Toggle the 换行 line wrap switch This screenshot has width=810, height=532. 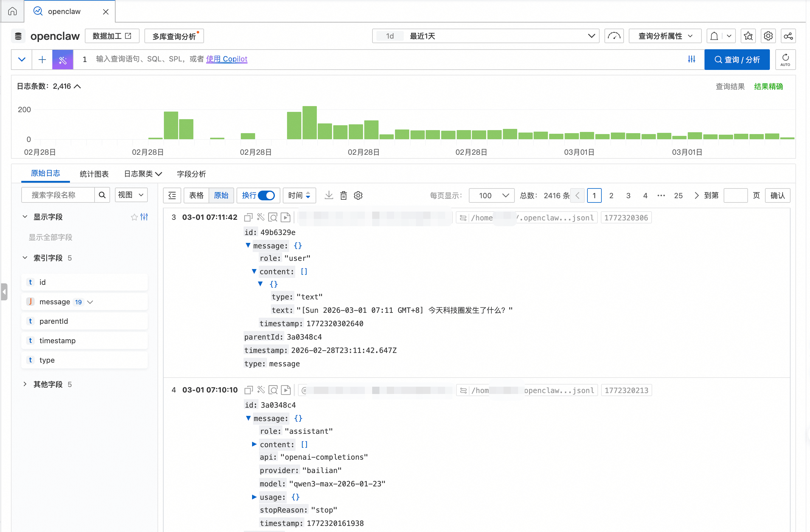[266, 195]
